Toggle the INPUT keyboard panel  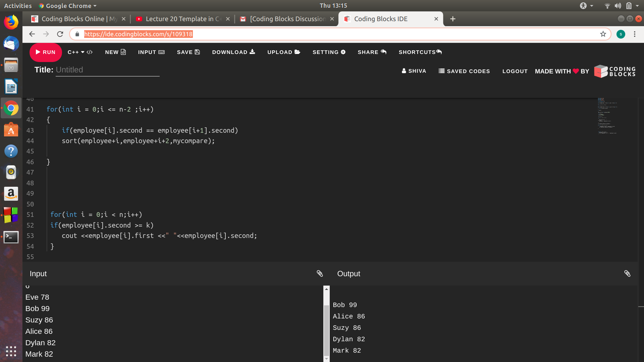151,52
